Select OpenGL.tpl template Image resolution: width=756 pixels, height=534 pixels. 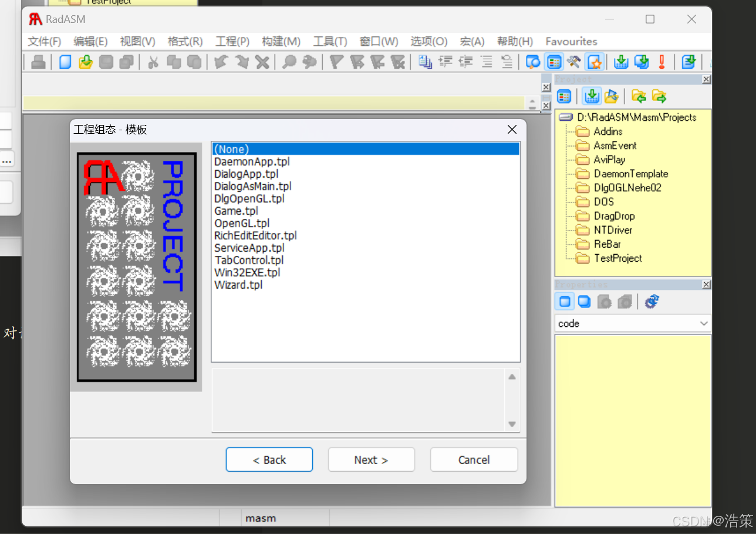[242, 223]
